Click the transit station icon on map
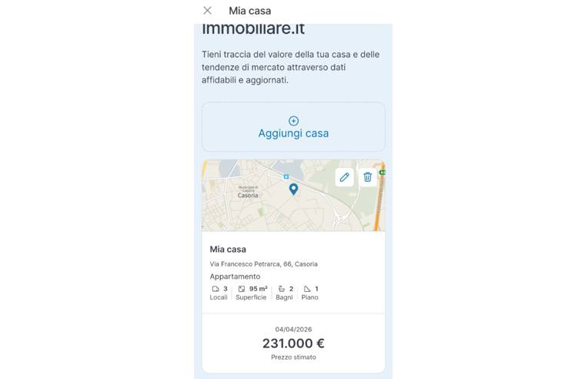 coord(286,176)
